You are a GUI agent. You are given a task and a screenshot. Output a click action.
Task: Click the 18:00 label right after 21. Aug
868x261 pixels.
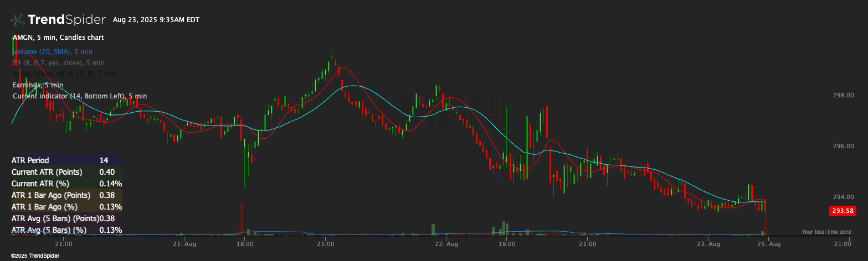245,244
